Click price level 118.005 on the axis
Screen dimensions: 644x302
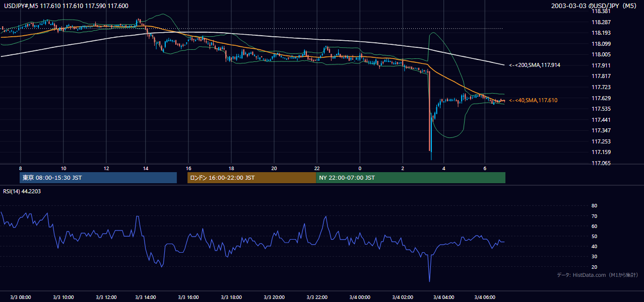click(601, 54)
